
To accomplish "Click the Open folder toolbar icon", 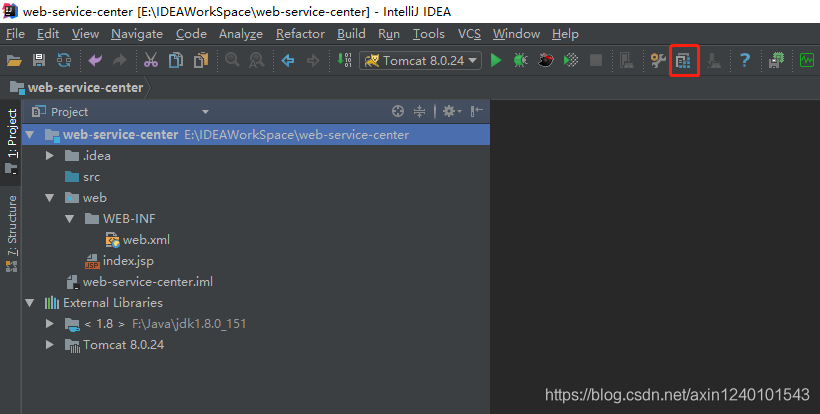I will [x=14, y=61].
